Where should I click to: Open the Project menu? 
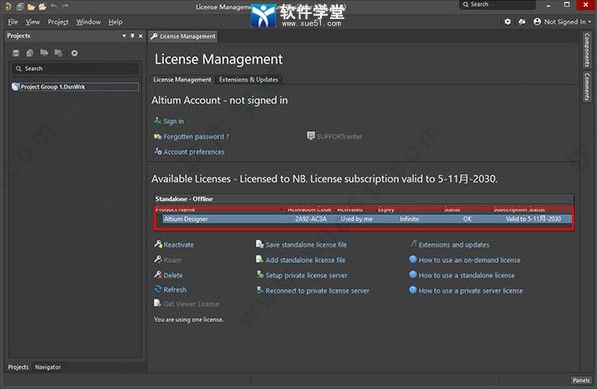point(58,22)
